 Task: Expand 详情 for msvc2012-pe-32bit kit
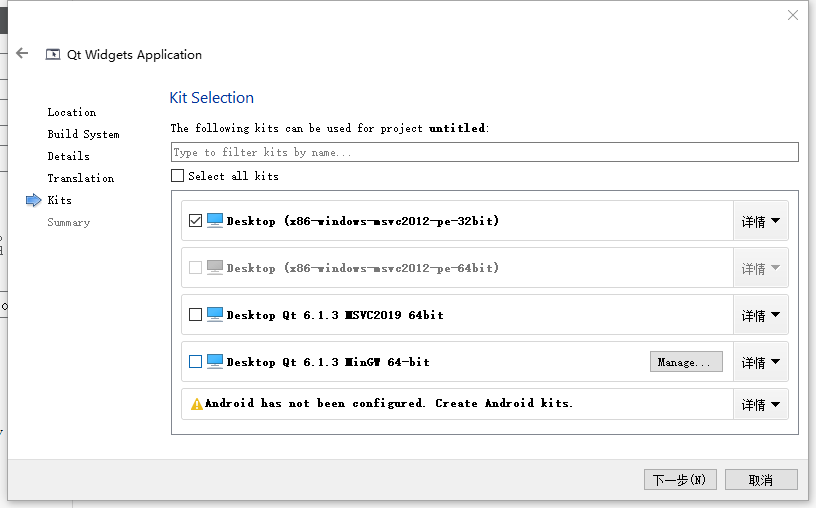click(760, 221)
